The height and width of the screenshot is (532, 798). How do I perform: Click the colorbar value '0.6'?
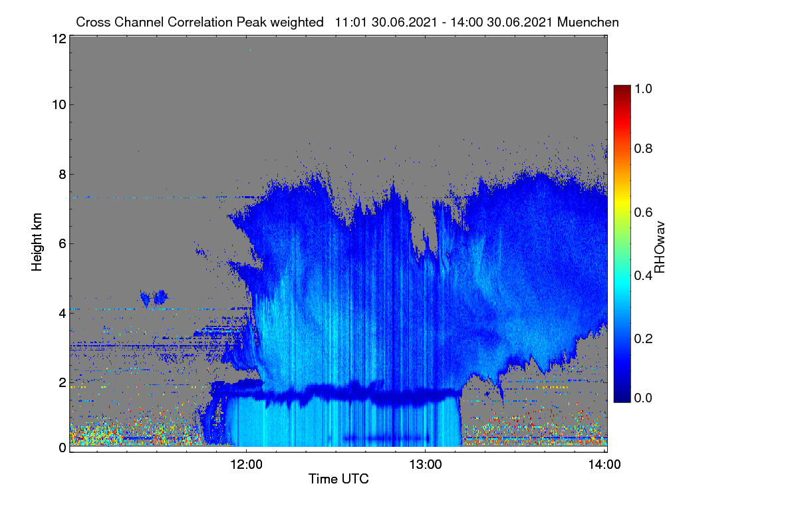(644, 211)
